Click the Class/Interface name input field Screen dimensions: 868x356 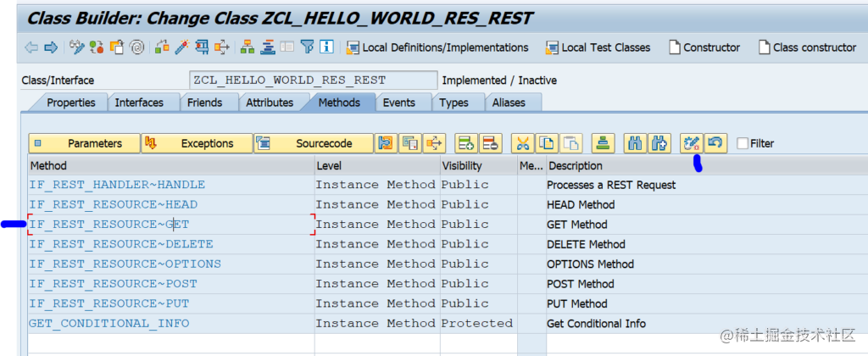pyautogui.click(x=313, y=81)
